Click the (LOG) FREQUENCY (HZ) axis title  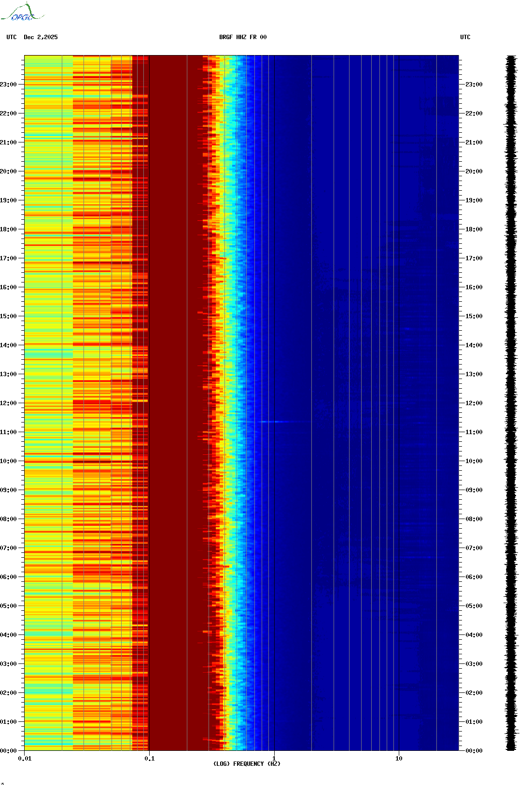coord(247,763)
